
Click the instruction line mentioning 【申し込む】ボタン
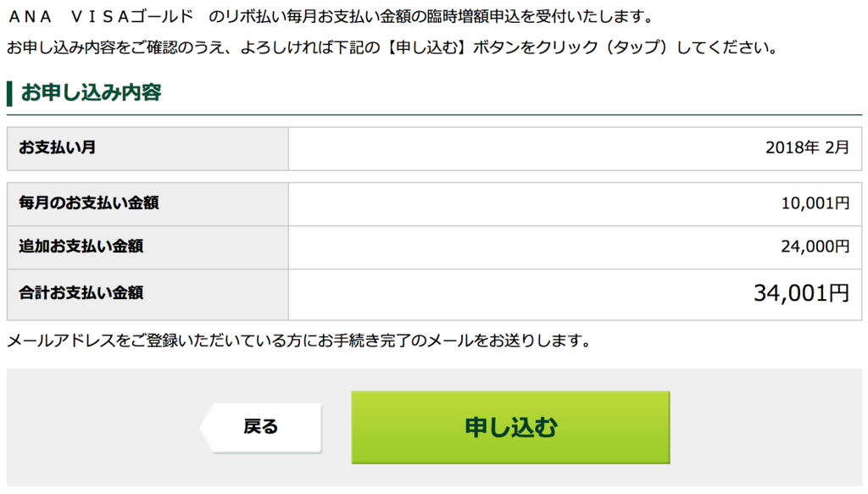click(392, 47)
